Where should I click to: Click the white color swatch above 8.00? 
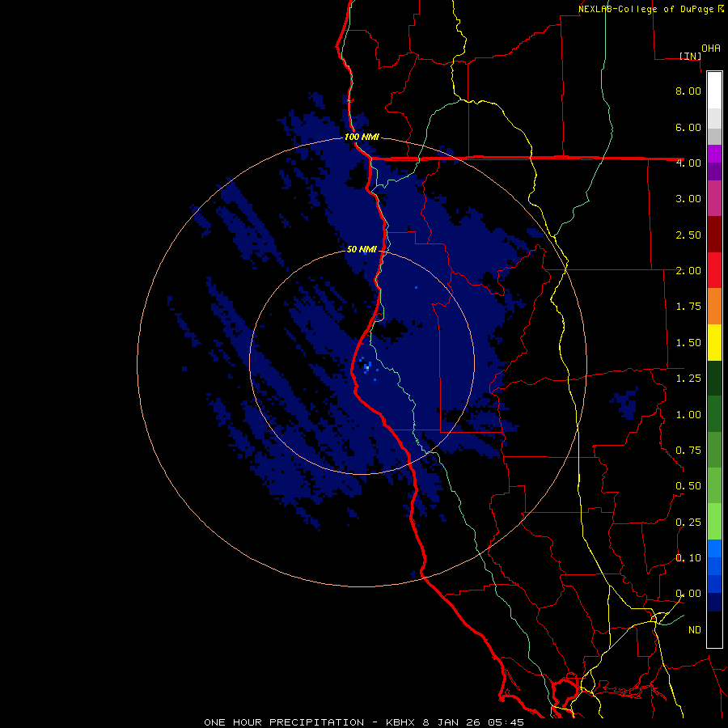pos(714,91)
